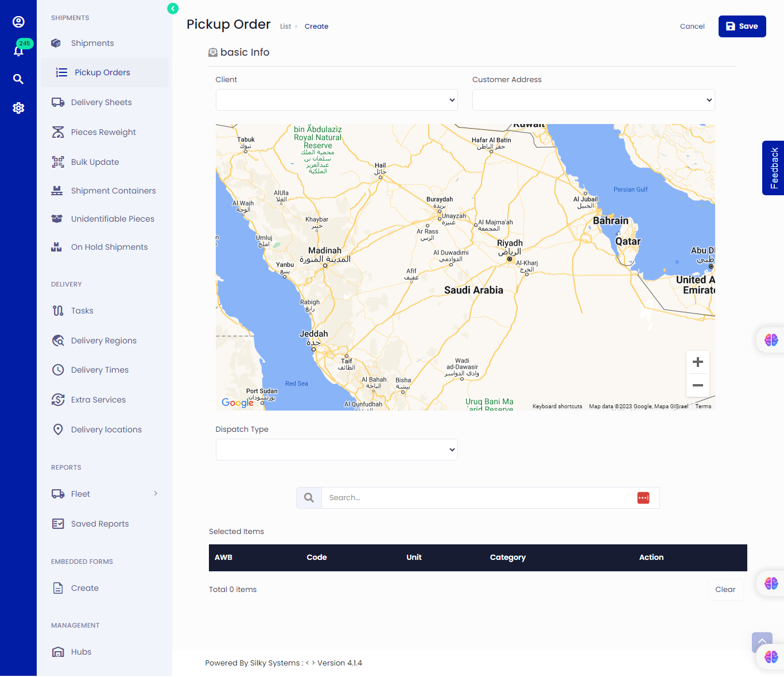Open Shipment Containers menu item
784x677 pixels.
(113, 191)
